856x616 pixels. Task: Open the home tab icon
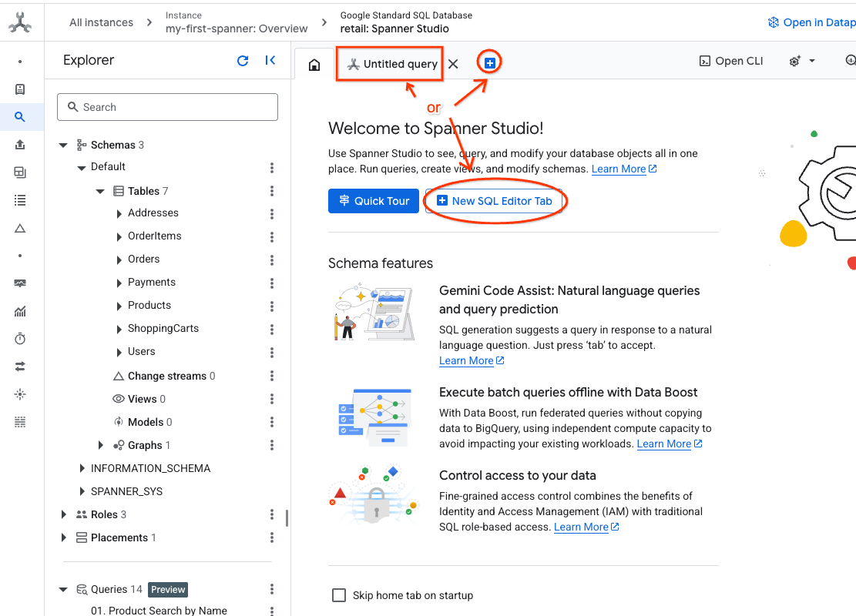pyautogui.click(x=314, y=65)
